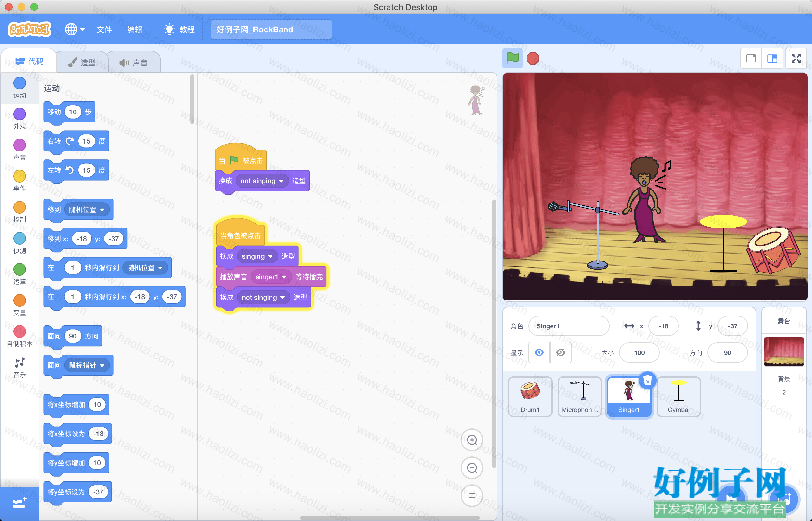
Task: Switch to small stage layout
Action: coord(751,59)
